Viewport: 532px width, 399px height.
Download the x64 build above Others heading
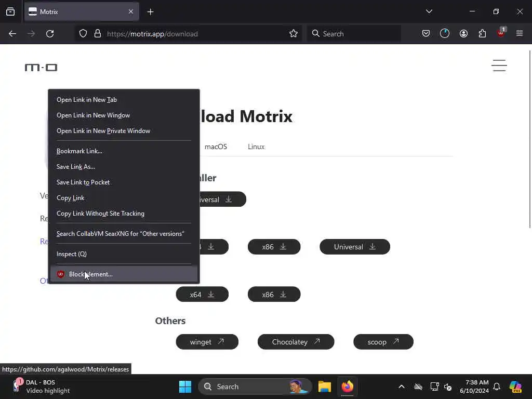point(202,294)
